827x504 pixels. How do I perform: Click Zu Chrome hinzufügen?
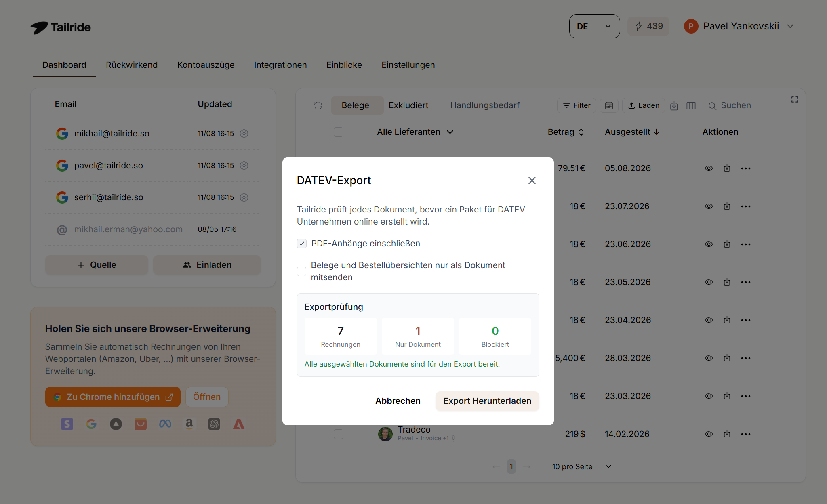(x=113, y=397)
